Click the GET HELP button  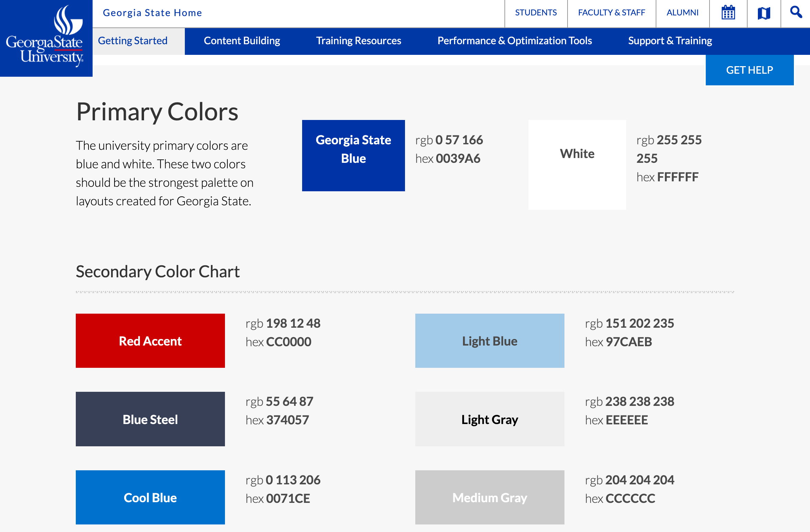(749, 70)
